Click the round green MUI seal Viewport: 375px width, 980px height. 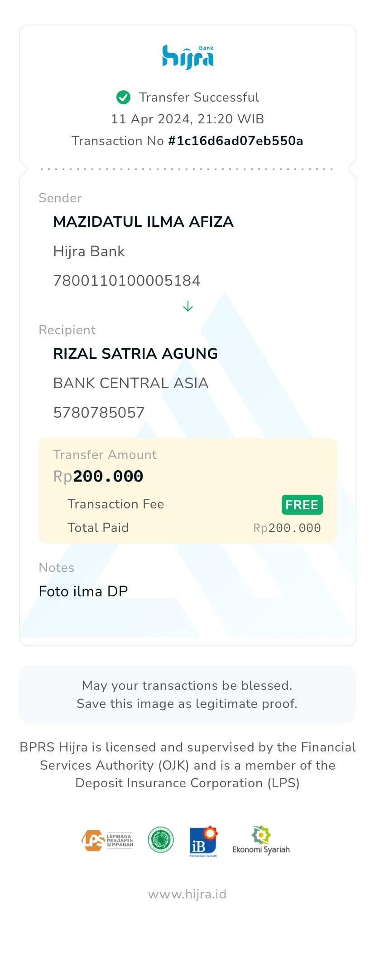161,840
